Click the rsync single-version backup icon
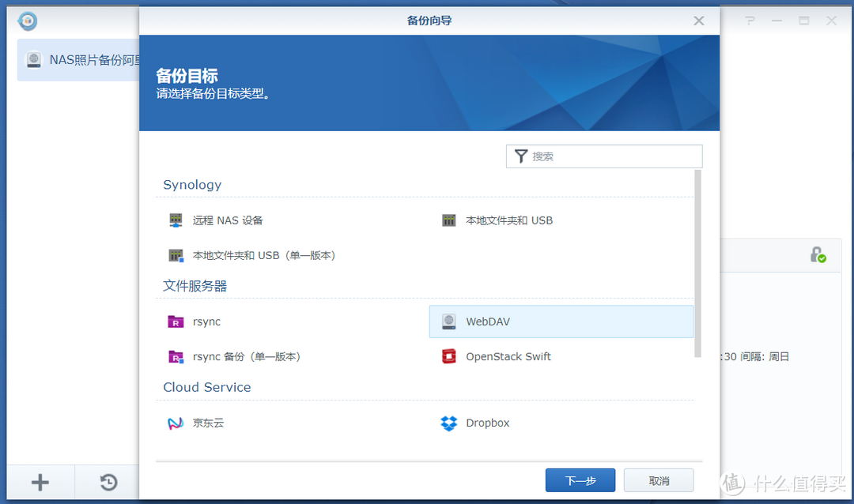Viewport: 854px width, 504px height. pyautogui.click(x=176, y=356)
